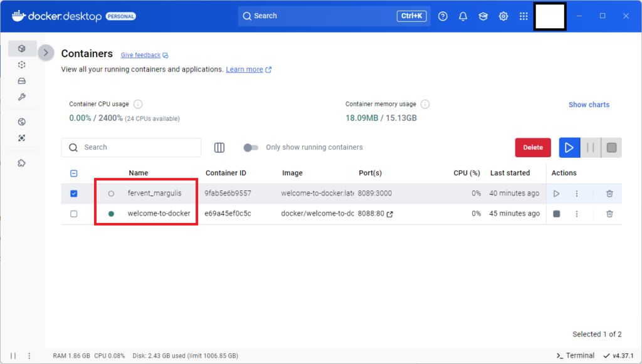
Task: Stop the welcome-to-docker container
Action: tap(557, 214)
